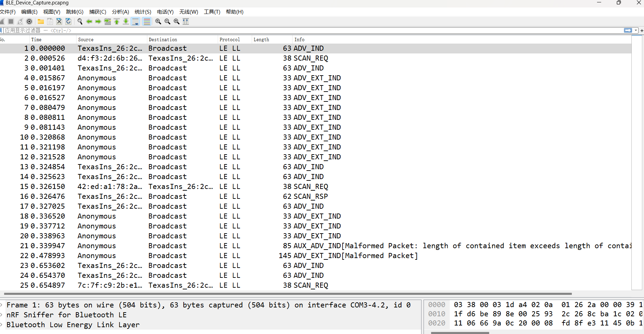Apply display filter with blue arrow button
Screen dimensions: 644x334
(628, 30)
